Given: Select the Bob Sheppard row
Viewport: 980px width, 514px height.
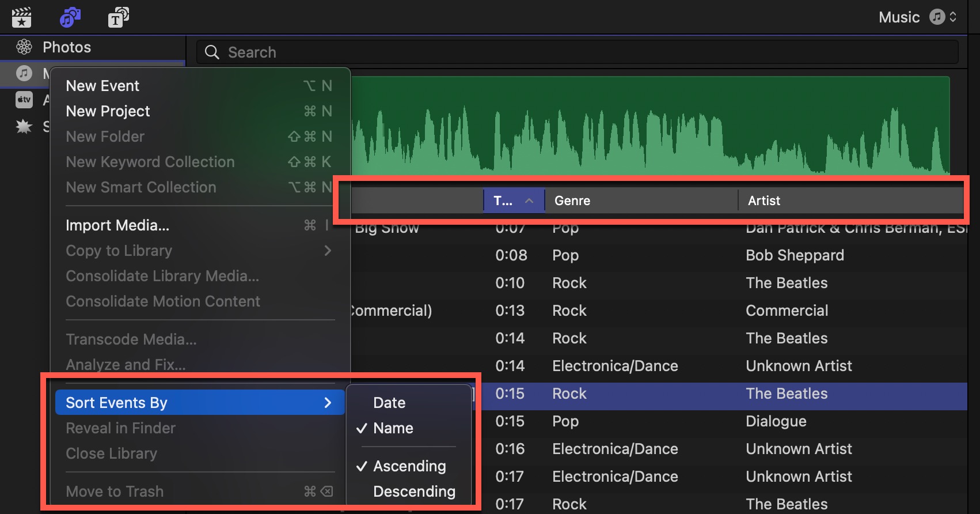Looking at the screenshot, I should coord(659,255).
